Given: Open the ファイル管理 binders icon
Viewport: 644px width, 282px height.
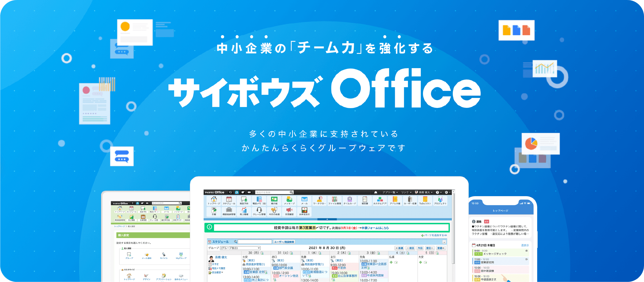Looking at the screenshot, I should click(334, 201).
